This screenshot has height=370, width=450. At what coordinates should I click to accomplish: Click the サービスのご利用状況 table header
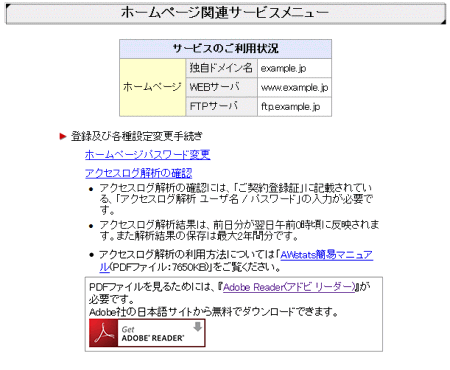tap(225, 49)
